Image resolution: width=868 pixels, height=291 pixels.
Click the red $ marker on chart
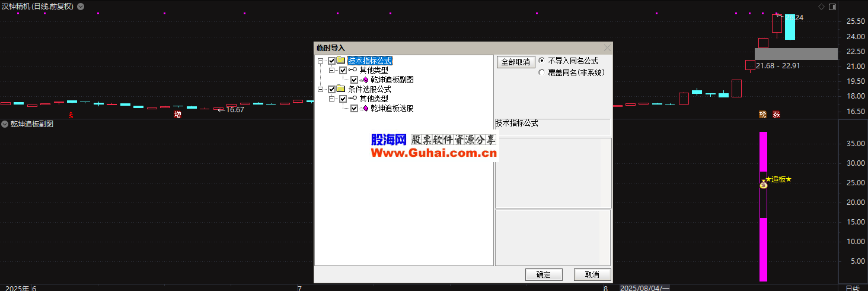[x=71, y=115]
